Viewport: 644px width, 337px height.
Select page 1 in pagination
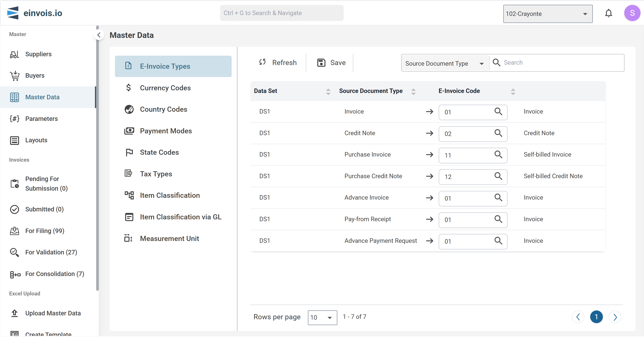tap(596, 317)
